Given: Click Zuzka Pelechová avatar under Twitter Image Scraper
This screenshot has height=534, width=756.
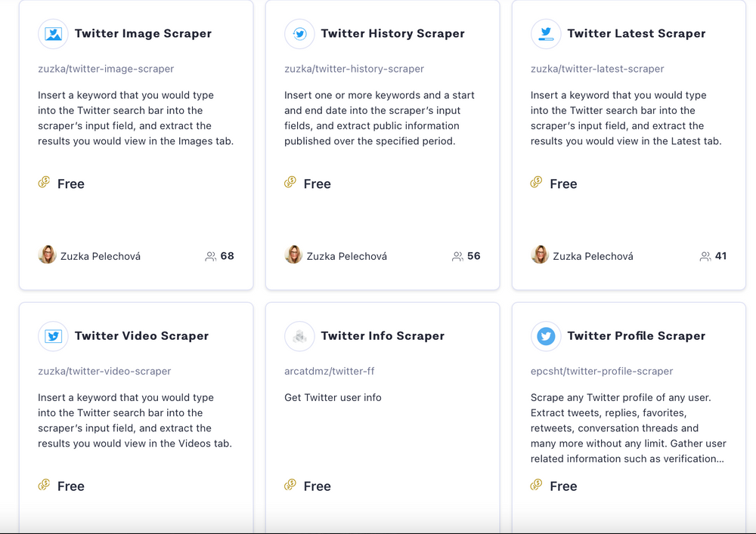Looking at the screenshot, I should tap(47, 255).
